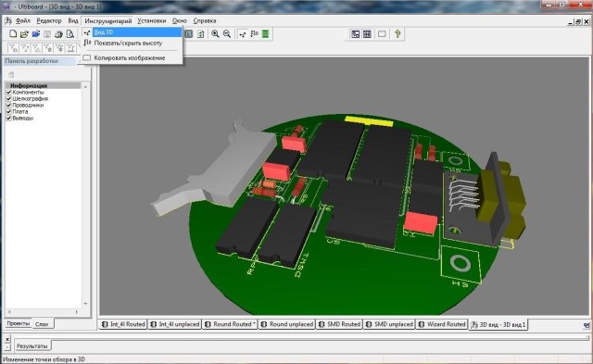The width and height of the screenshot is (593, 364).
Task: Click the green layers icon in toolbar
Action: tap(266, 34)
